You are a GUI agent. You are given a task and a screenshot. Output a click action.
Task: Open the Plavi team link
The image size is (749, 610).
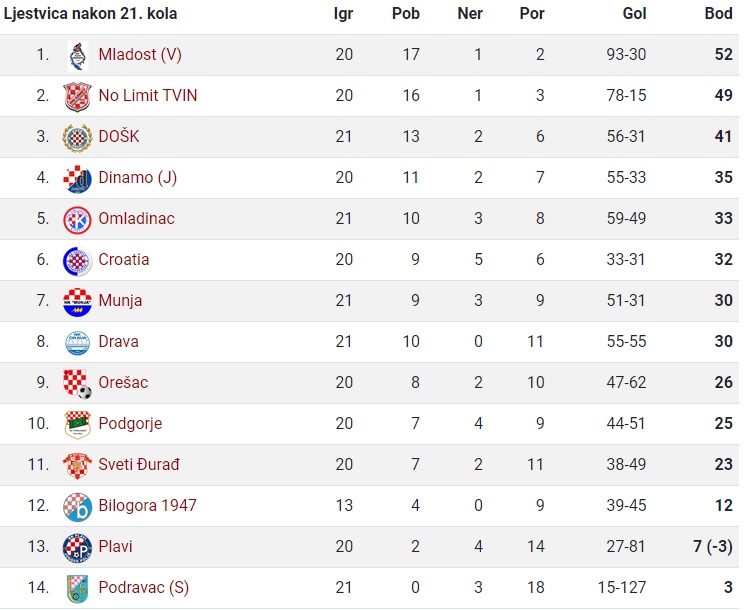(115, 546)
